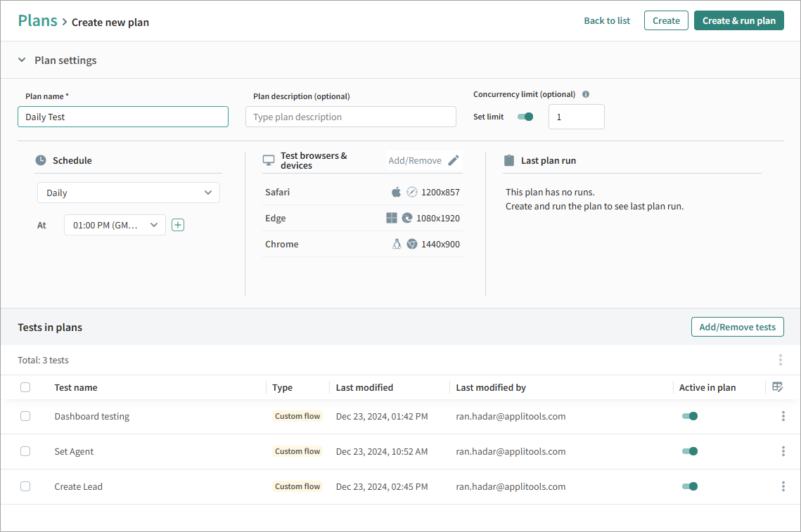Click the concurrency limit info icon
The width and height of the screenshot is (801, 532).
586,94
